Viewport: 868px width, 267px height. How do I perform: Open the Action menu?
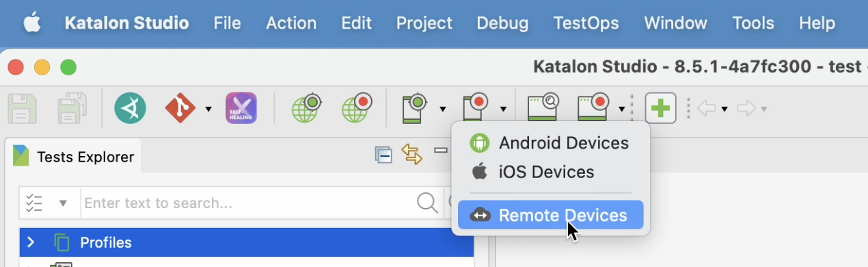point(291,23)
